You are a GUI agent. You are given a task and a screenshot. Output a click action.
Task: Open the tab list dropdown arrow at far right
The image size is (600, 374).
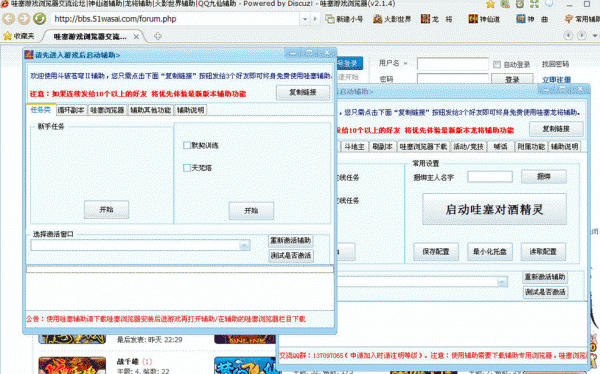595,36
